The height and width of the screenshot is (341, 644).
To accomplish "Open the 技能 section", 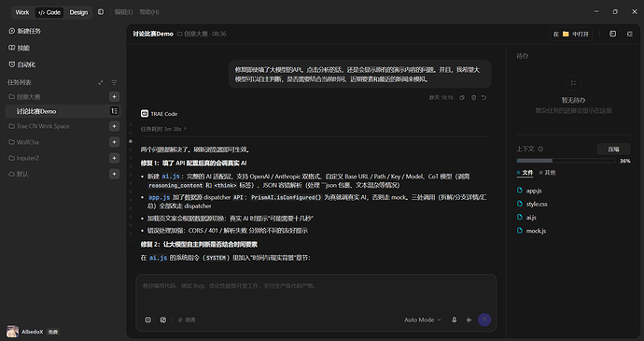I will tap(20, 48).
